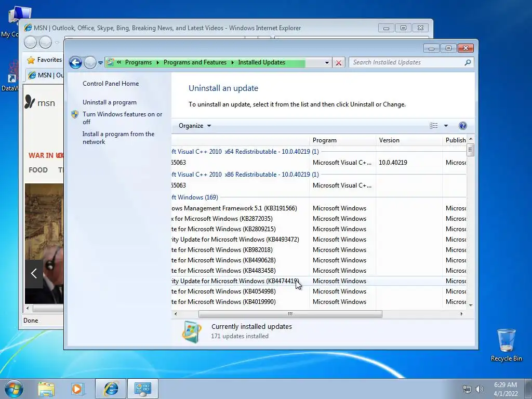Select the update KB4054998 row
The image size is (532, 399).
point(319,291)
